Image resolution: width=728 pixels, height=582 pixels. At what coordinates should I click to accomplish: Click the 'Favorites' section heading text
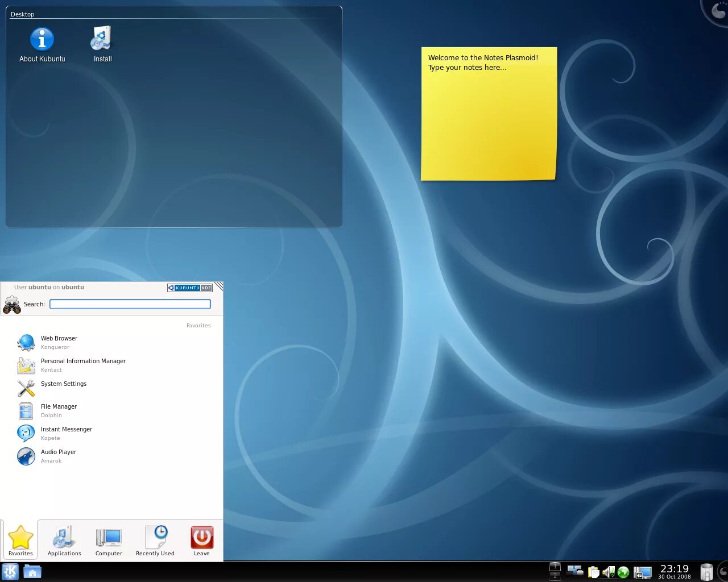[198, 326]
